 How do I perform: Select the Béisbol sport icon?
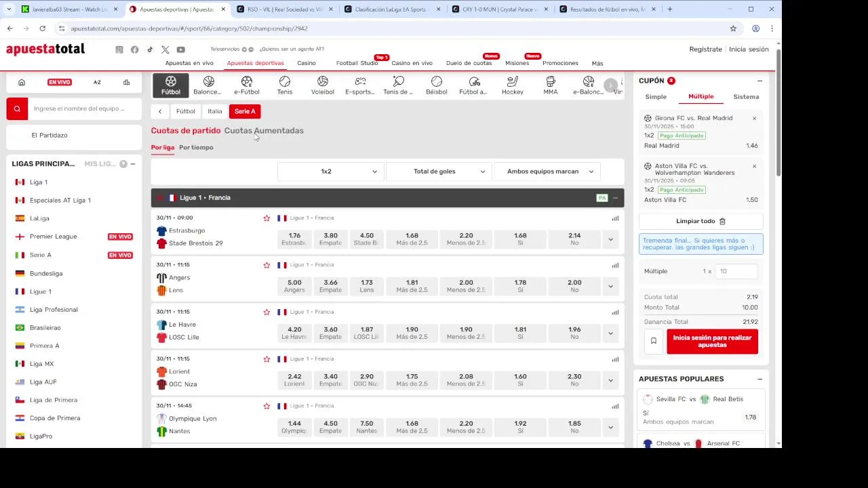[437, 85]
